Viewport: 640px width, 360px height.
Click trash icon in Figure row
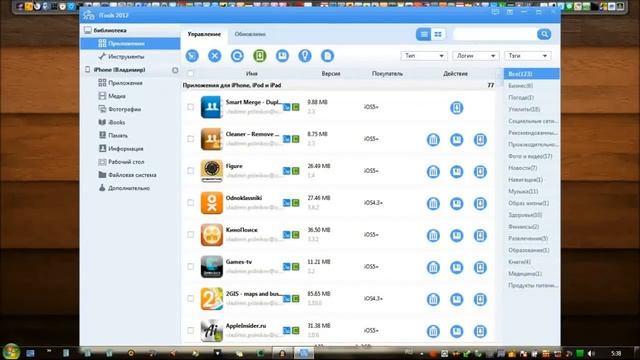tap(433, 171)
